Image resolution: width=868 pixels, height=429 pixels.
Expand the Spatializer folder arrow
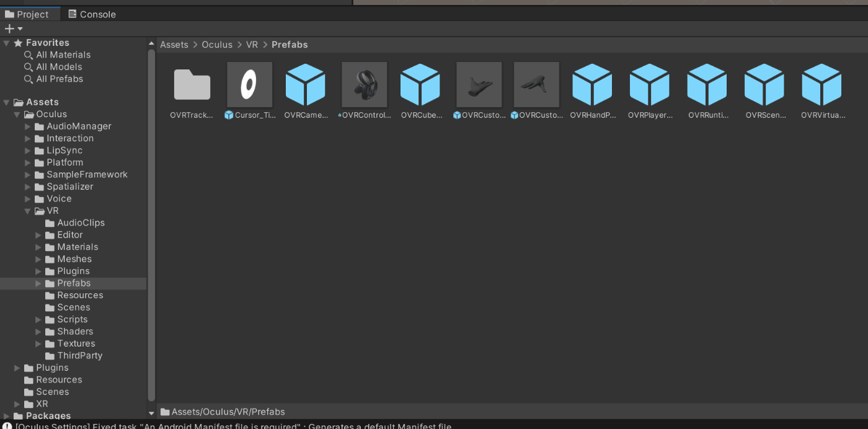[27, 187]
